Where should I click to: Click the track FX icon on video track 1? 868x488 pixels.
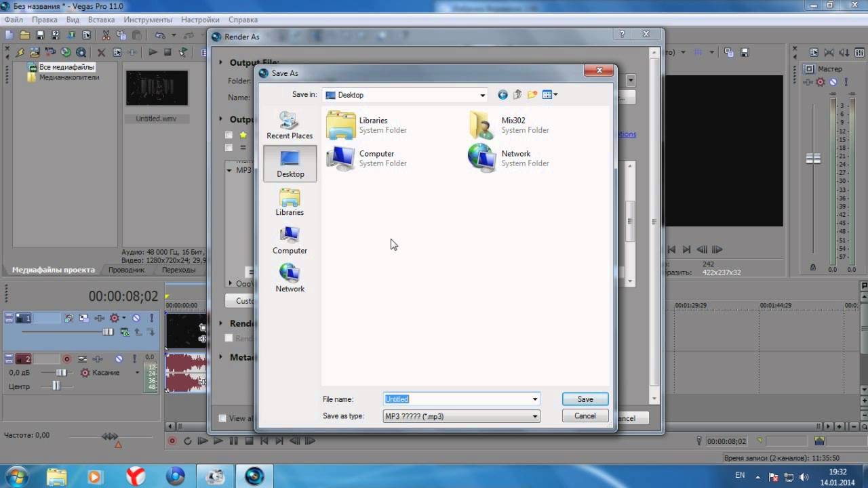tap(99, 318)
